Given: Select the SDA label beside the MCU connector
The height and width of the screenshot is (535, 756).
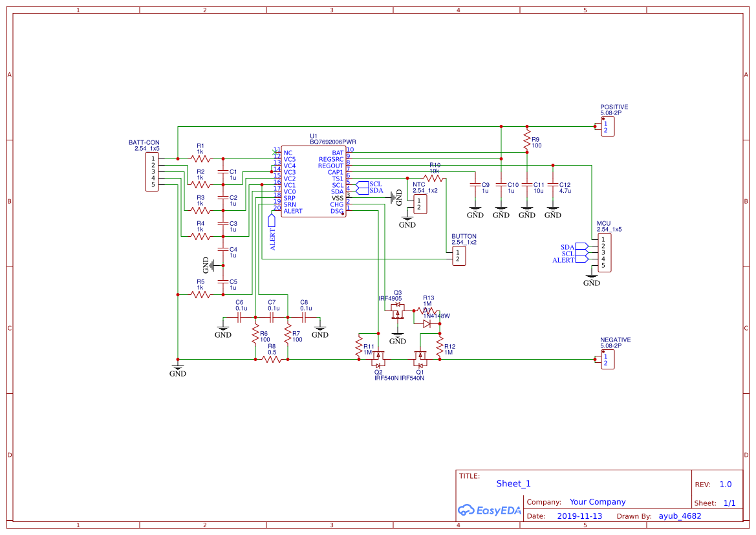Looking at the screenshot, I should [x=566, y=246].
